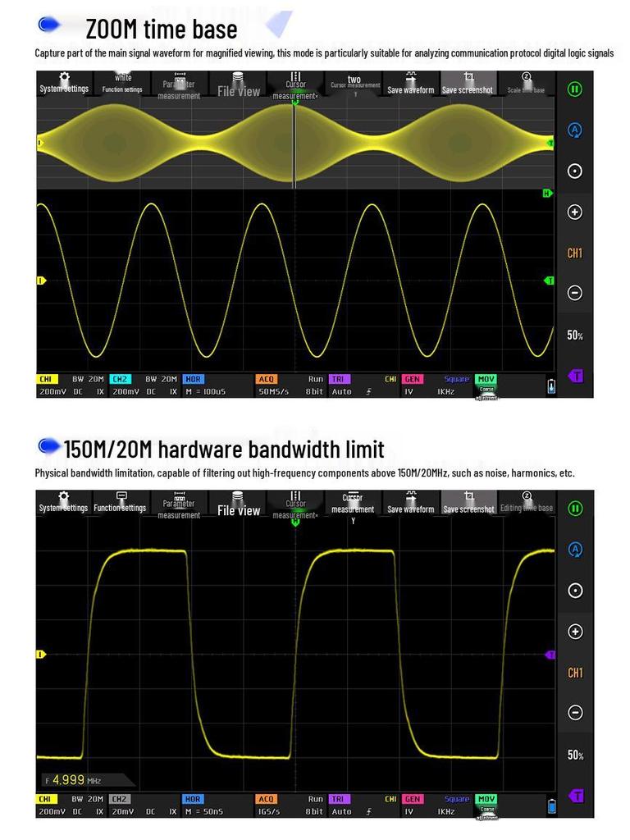The image size is (630, 840).
Task: Tap blue Auto 'A' icon in bandwidth limit screen
Action: (575, 550)
